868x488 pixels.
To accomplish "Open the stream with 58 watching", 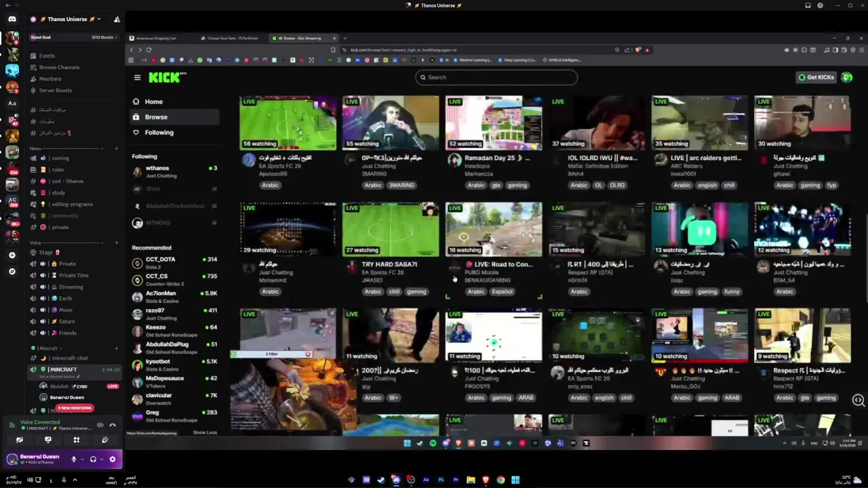I will pos(288,123).
